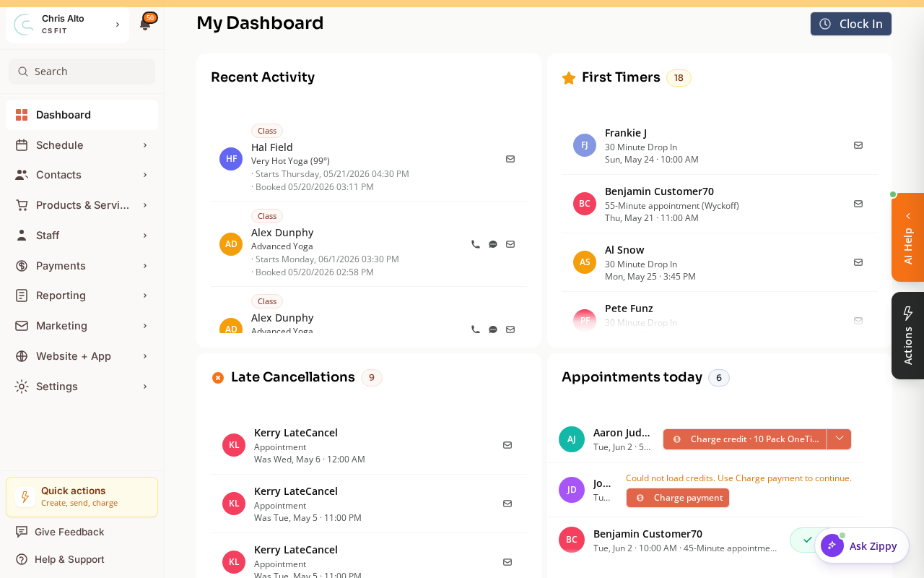Email first timer Frankie J
Viewport: 924px width, 578px height.
(858, 145)
